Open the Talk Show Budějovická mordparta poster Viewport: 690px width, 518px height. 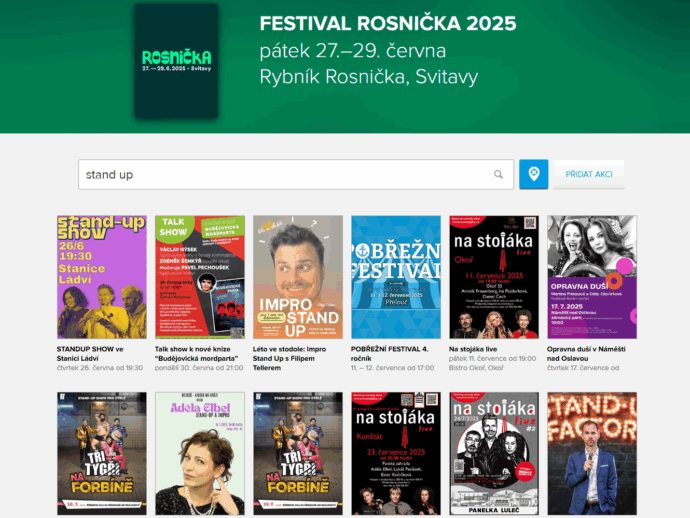coord(200,277)
